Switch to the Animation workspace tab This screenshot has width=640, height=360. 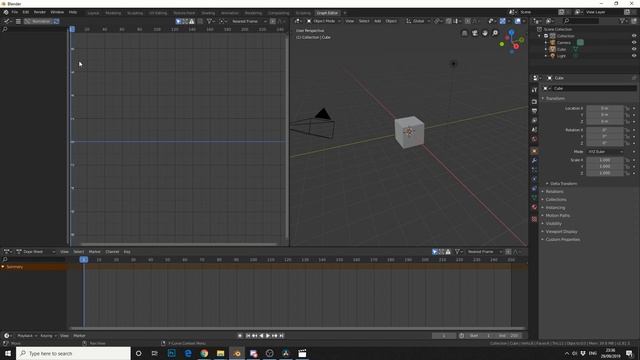[230, 13]
